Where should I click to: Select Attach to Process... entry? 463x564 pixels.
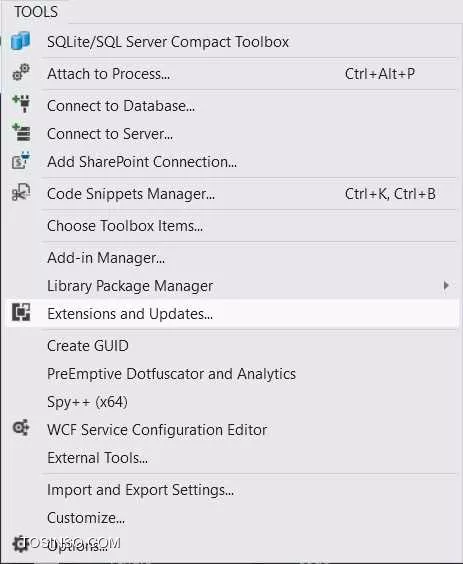pyautogui.click(x=109, y=74)
